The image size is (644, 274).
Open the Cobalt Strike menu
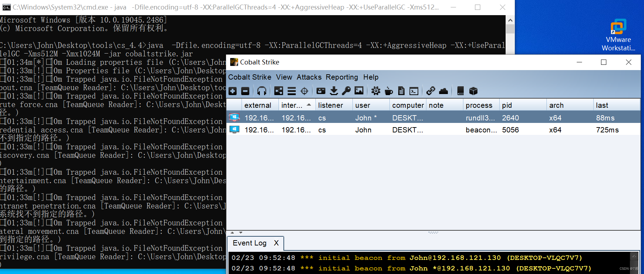(x=250, y=77)
